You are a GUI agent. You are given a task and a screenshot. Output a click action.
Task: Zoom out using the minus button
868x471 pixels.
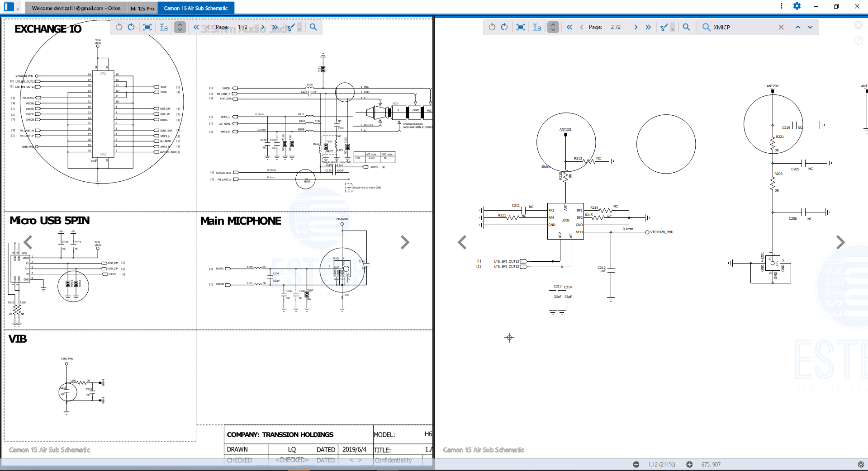coord(636,464)
